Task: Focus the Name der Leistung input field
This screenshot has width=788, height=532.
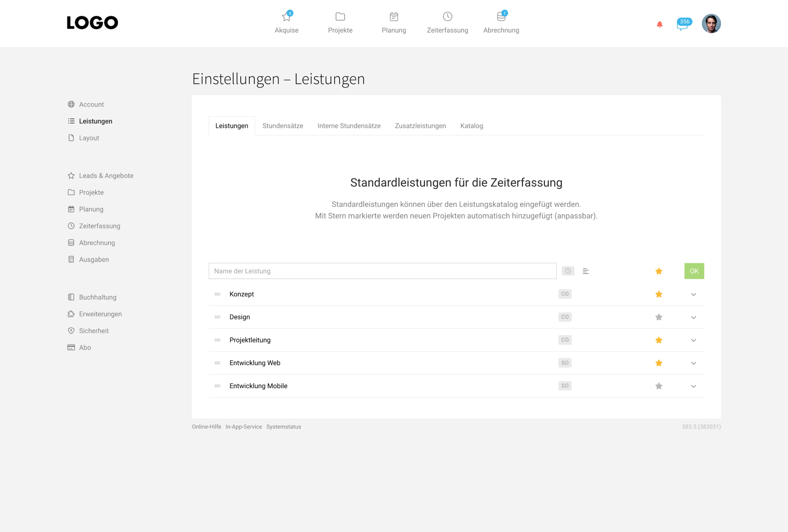Action: [x=382, y=271]
